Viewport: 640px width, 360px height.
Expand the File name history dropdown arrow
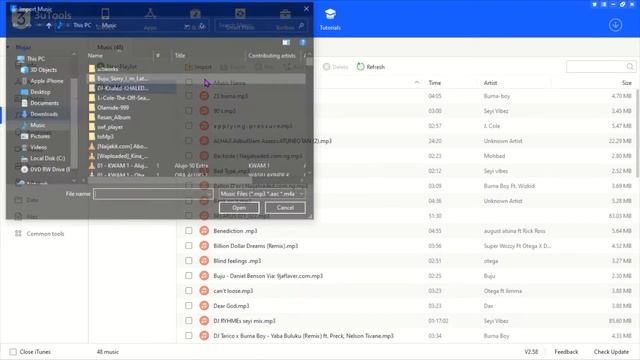[209, 194]
